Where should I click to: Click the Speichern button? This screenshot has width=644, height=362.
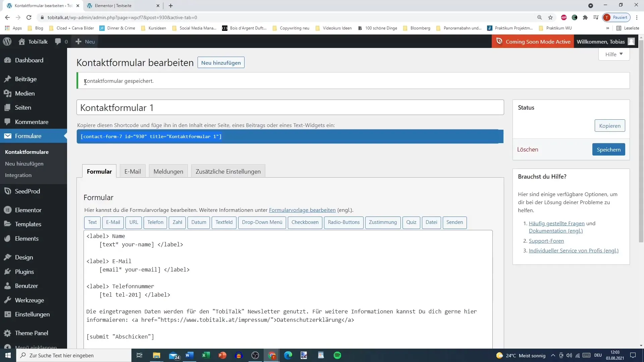[609, 149]
